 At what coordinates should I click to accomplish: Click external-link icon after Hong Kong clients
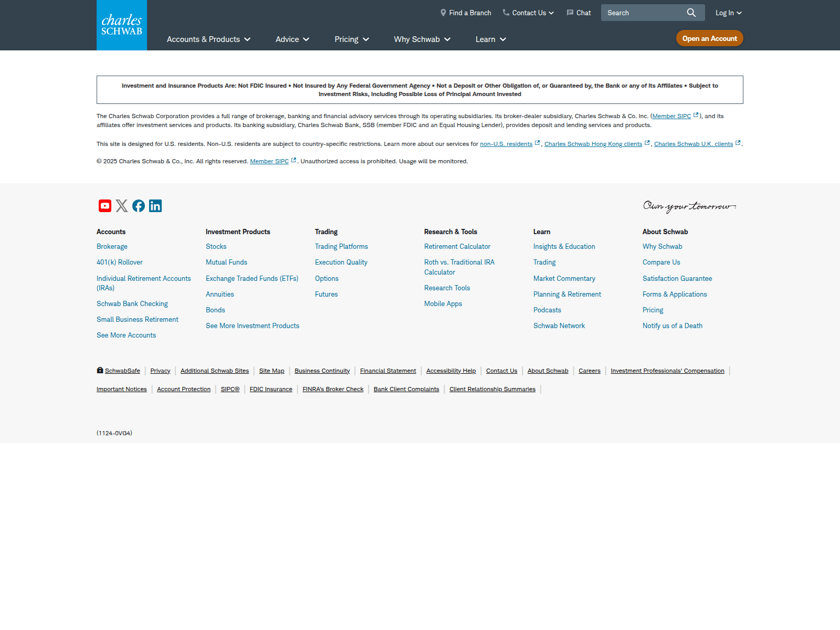(x=647, y=143)
